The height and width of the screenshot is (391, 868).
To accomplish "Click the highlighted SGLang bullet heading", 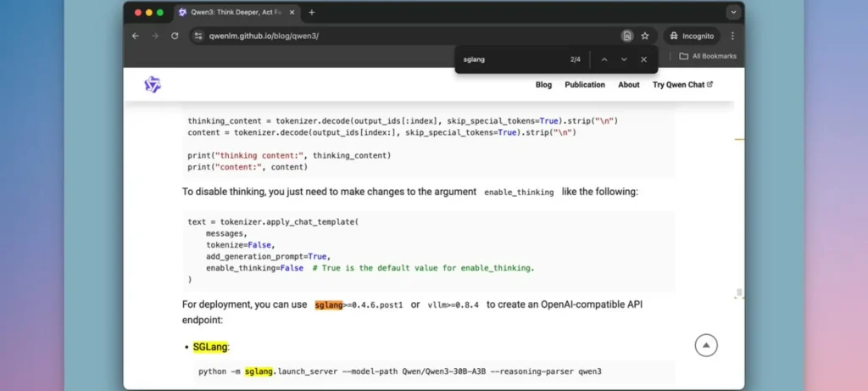I will [x=210, y=347].
